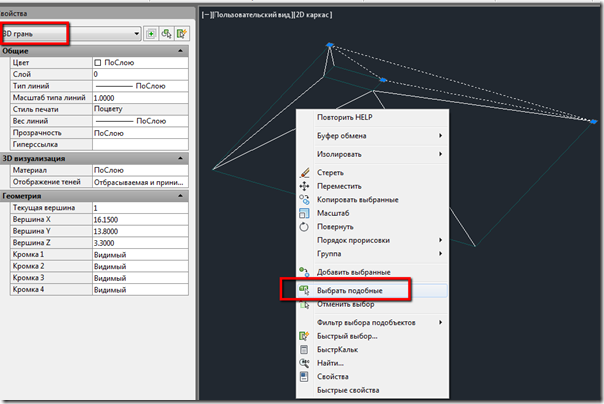Click the Материал ПоСлою value

pyautogui.click(x=140, y=170)
